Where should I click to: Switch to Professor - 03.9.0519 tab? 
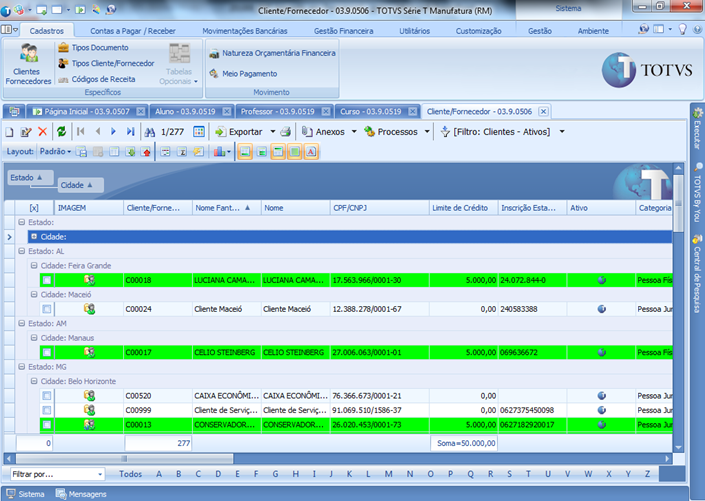(x=284, y=112)
